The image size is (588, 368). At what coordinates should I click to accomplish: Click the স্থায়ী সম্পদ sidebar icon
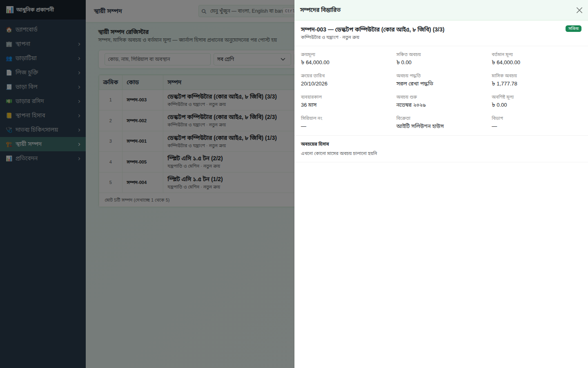[9, 144]
